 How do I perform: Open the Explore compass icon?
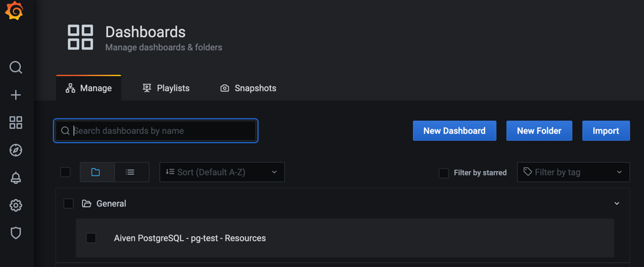(16, 150)
